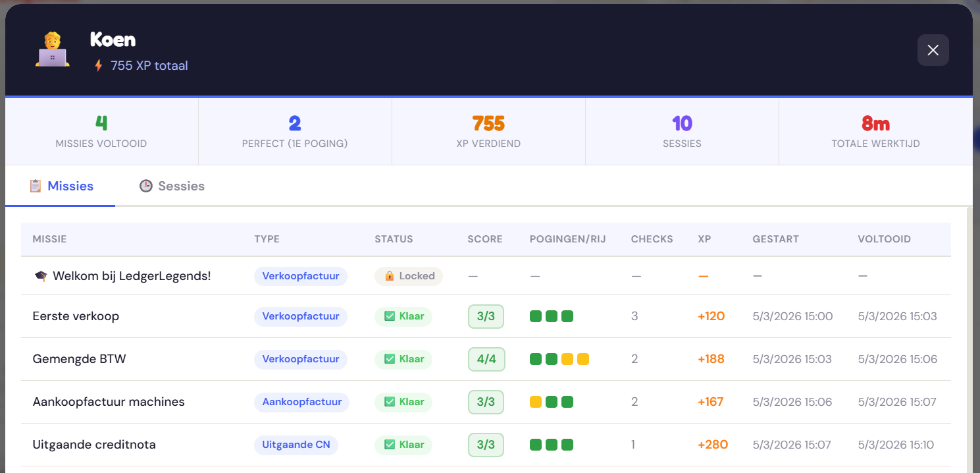Image resolution: width=980 pixels, height=473 pixels.
Task: Select the Missies tab
Action: pos(61,186)
